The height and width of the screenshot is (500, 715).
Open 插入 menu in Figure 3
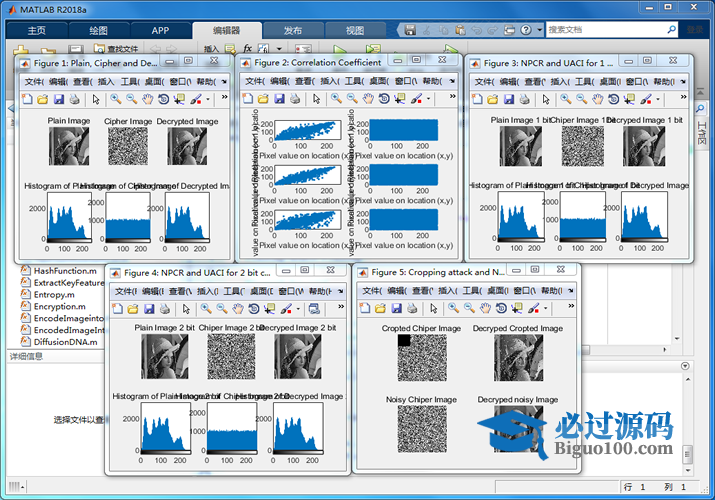click(560, 82)
